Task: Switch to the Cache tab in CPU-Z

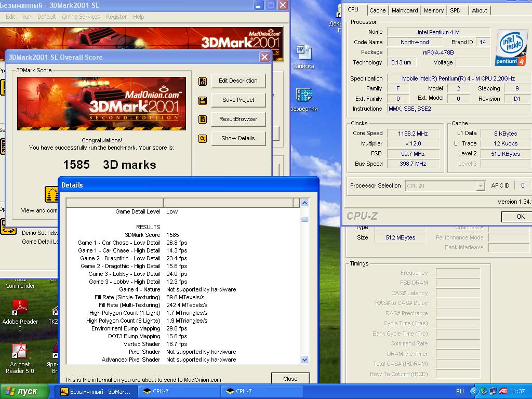Action: coord(377,10)
